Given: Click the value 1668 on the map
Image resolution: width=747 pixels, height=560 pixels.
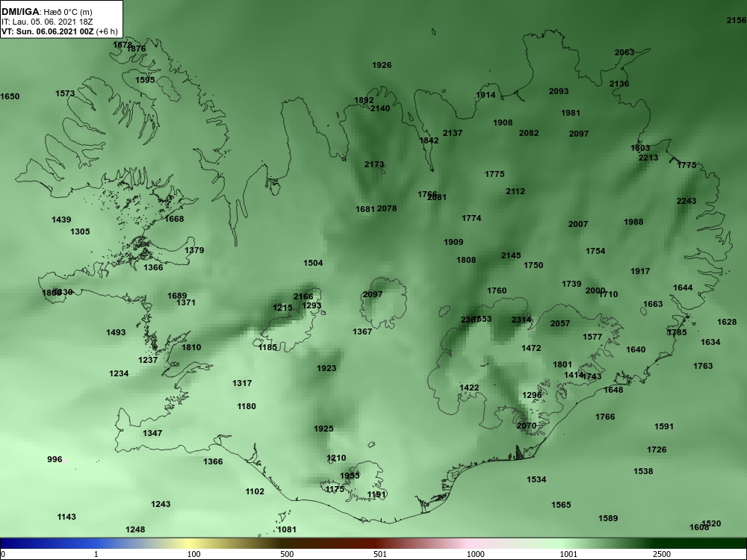Looking at the screenshot, I should point(174,219).
